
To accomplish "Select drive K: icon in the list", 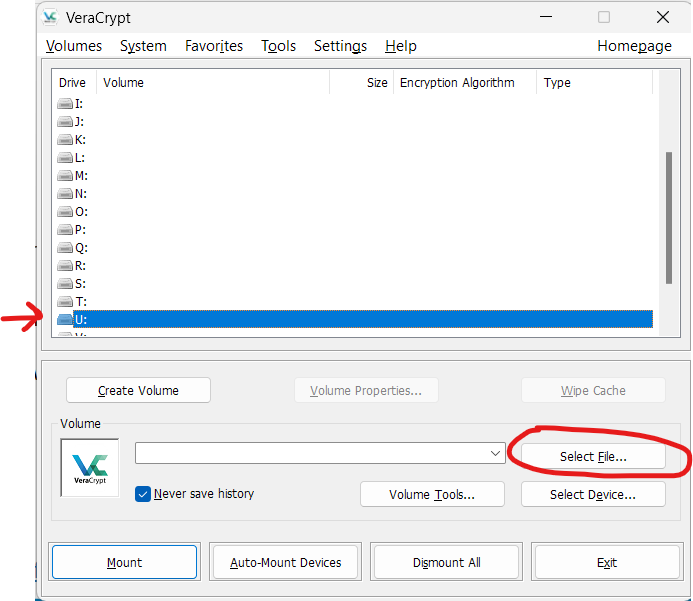I will point(65,140).
